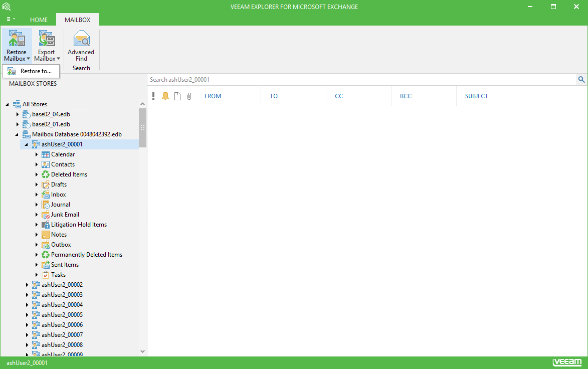588x369 pixels.
Task: Select the ashUser2_00007 mailbox
Action: 62,335
